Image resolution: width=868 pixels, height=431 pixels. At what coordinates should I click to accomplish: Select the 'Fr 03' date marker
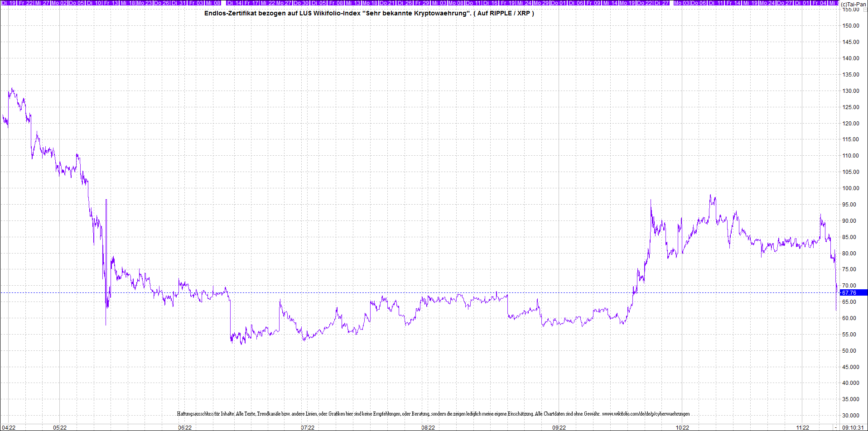click(196, 3)
